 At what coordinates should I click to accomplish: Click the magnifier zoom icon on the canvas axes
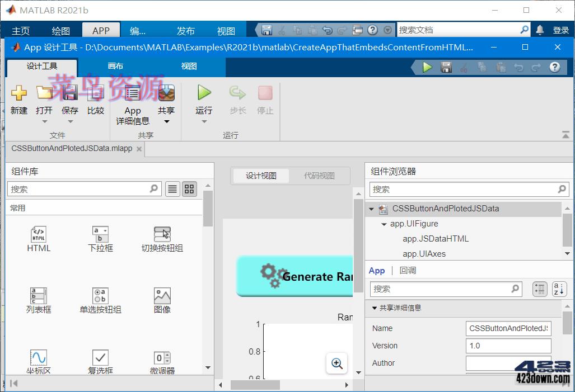click(336, 363)
